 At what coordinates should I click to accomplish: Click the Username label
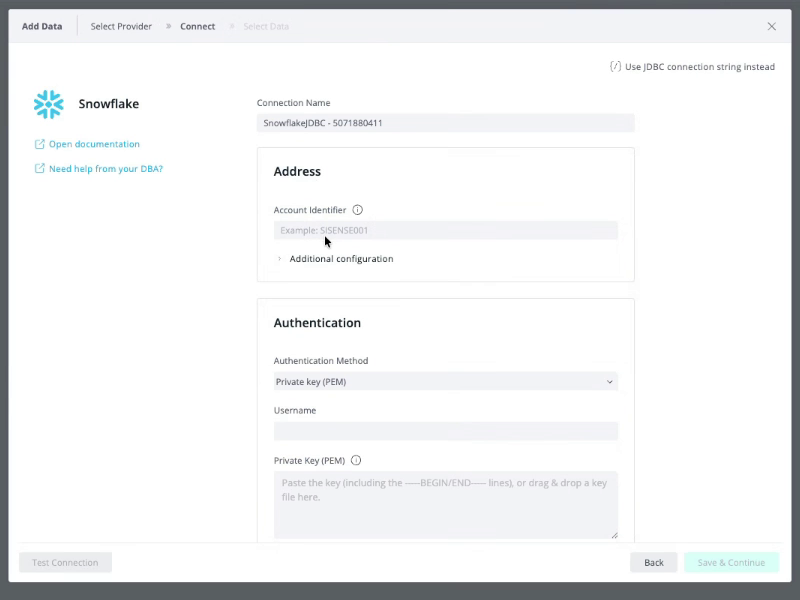pos(295,410)
